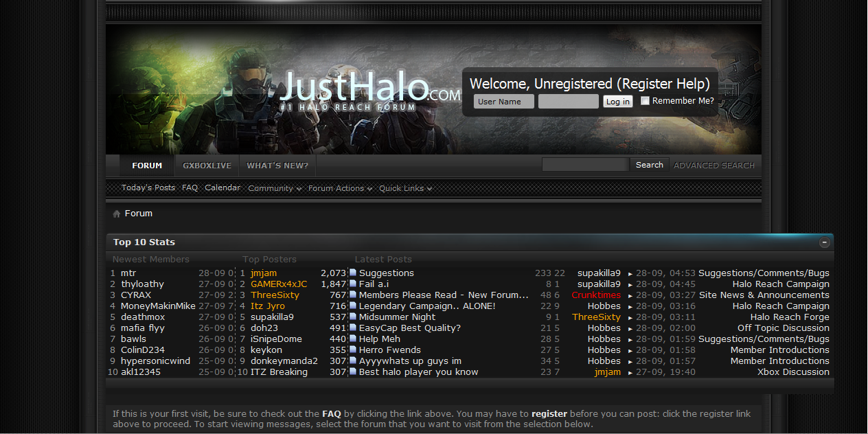Click last-post arrow before 28-09, 01:58

[630, 351]
